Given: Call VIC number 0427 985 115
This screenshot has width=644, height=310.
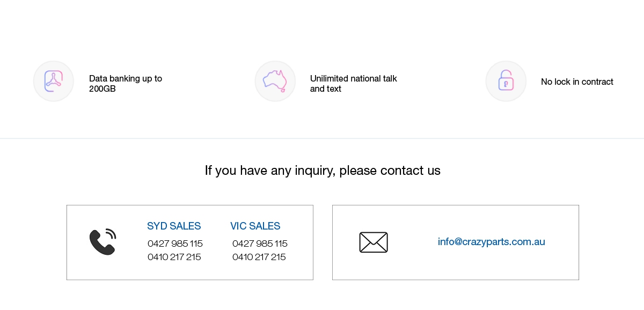Looking at the screenshot, I should pos(260,243).
